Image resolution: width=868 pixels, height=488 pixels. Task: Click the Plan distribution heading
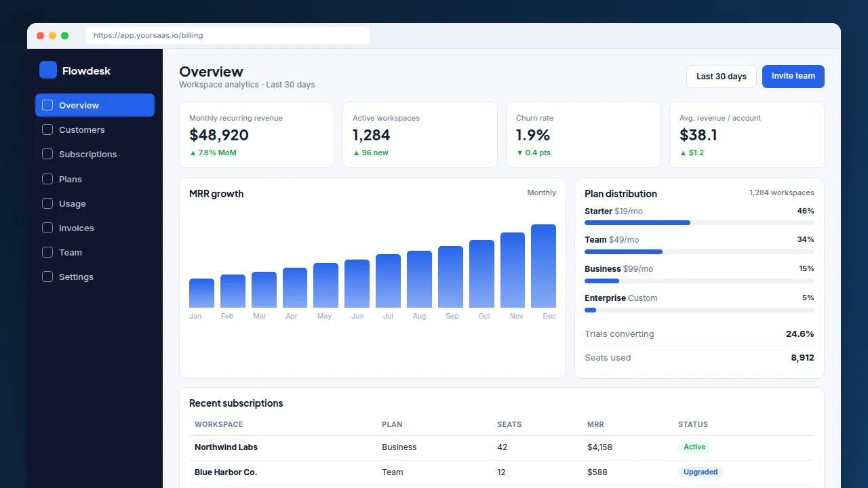(x=620, y=194)
